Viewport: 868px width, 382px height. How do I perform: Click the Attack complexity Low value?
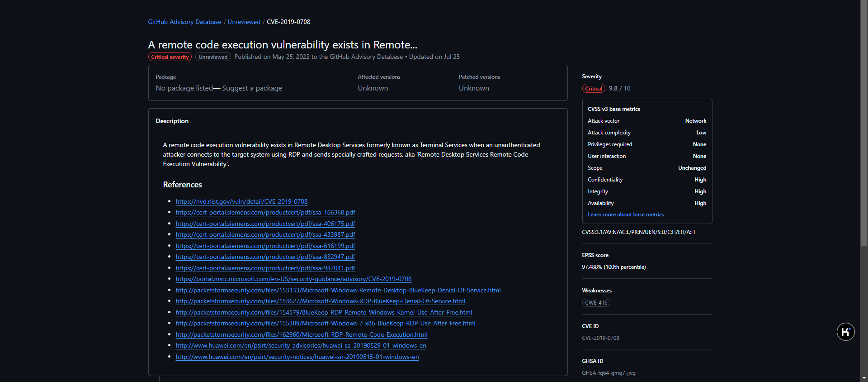point(701,133)
